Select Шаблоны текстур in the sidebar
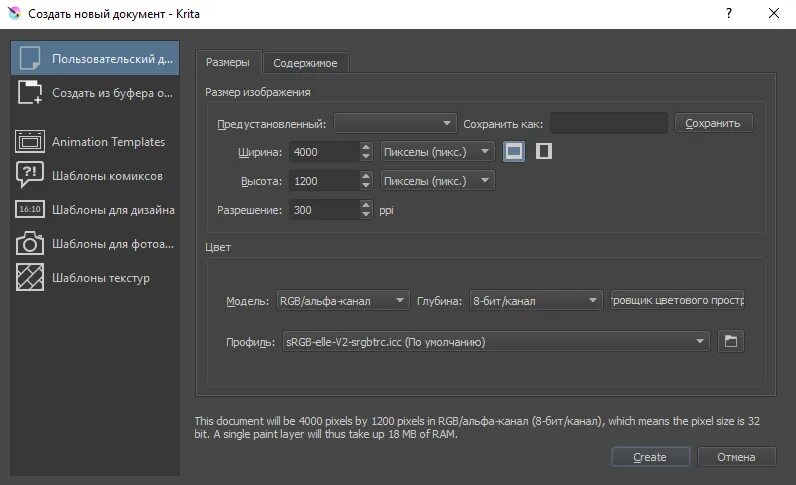Viewport: 796px width, 485px height. [95, 278]
